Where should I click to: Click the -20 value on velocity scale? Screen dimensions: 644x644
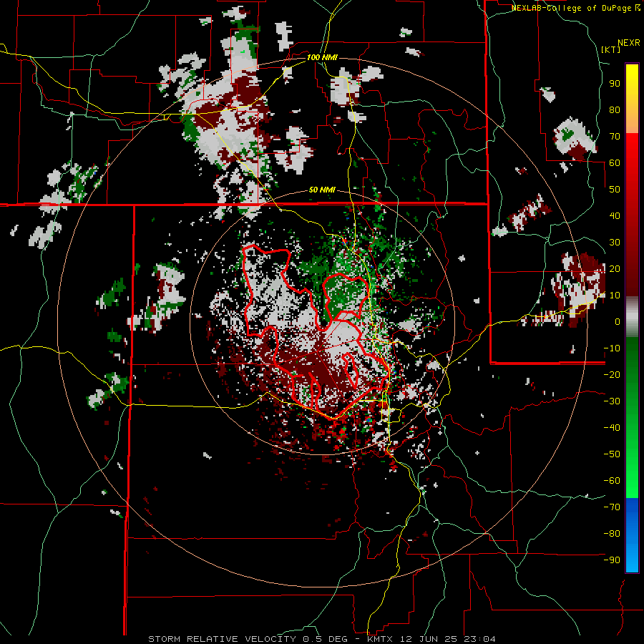click(x=612, y=375)
